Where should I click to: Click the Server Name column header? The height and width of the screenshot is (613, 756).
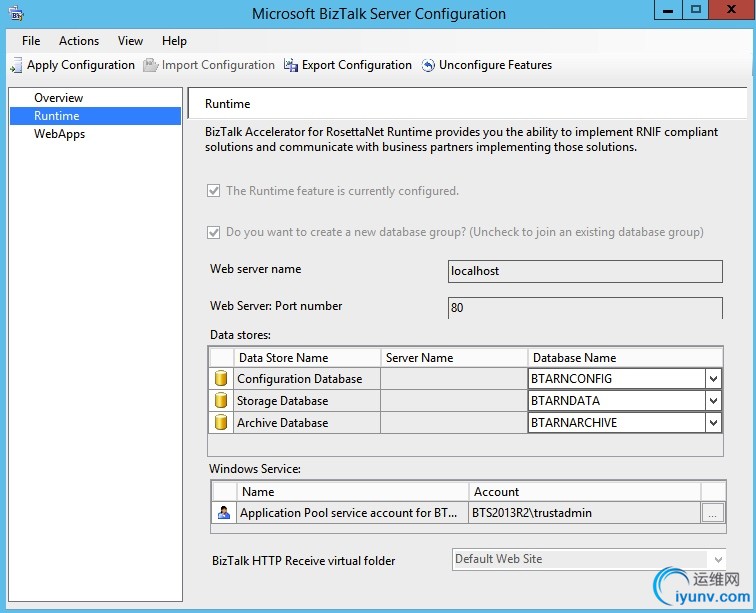pos(454,357)
